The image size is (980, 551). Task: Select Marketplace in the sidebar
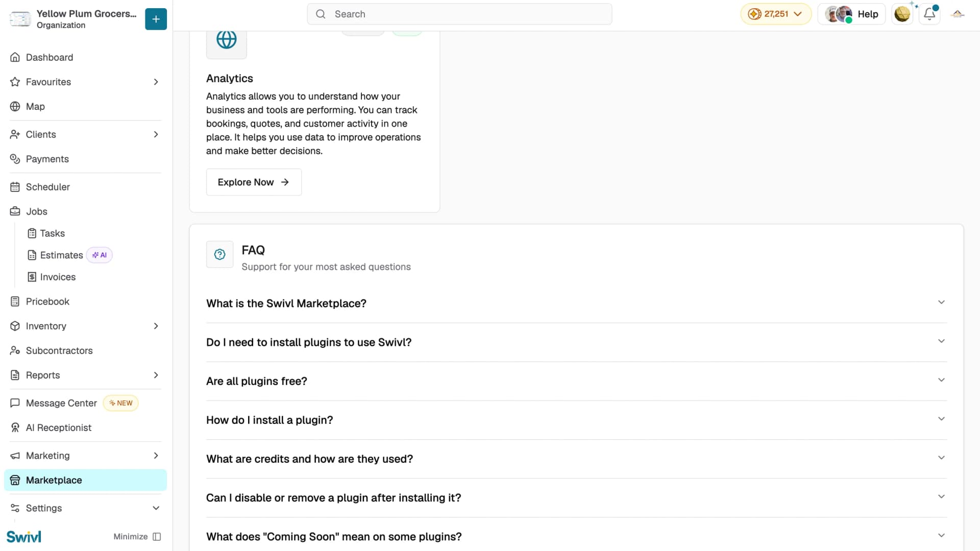tap(85, 480)
